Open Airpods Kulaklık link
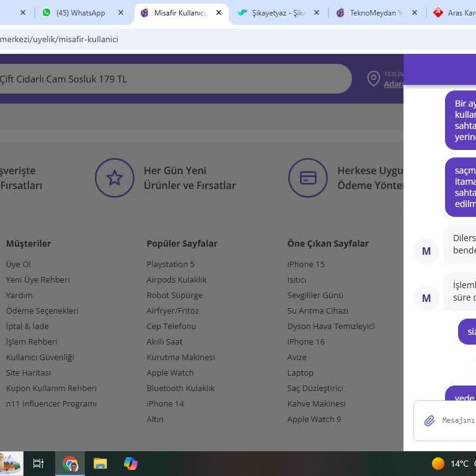The image size is (476, 476). click(177, 280)
